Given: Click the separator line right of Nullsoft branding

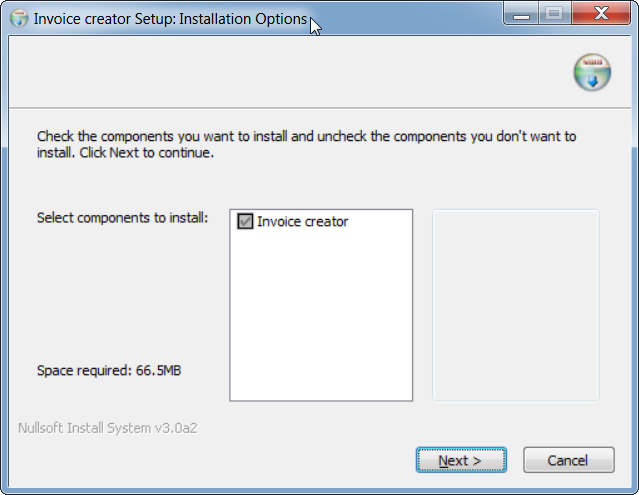Looking at the screenshot, I should [x=420, y=428].
